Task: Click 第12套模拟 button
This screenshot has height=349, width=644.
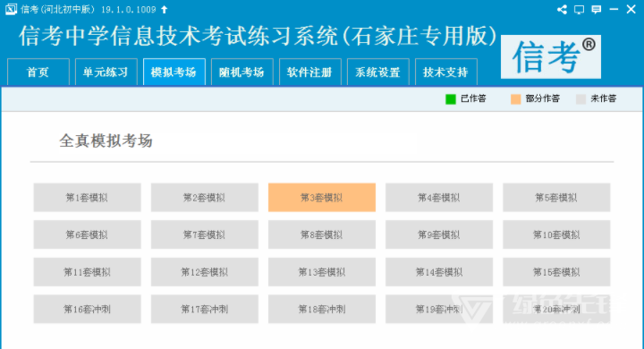Action: click(x=205, y=272)
